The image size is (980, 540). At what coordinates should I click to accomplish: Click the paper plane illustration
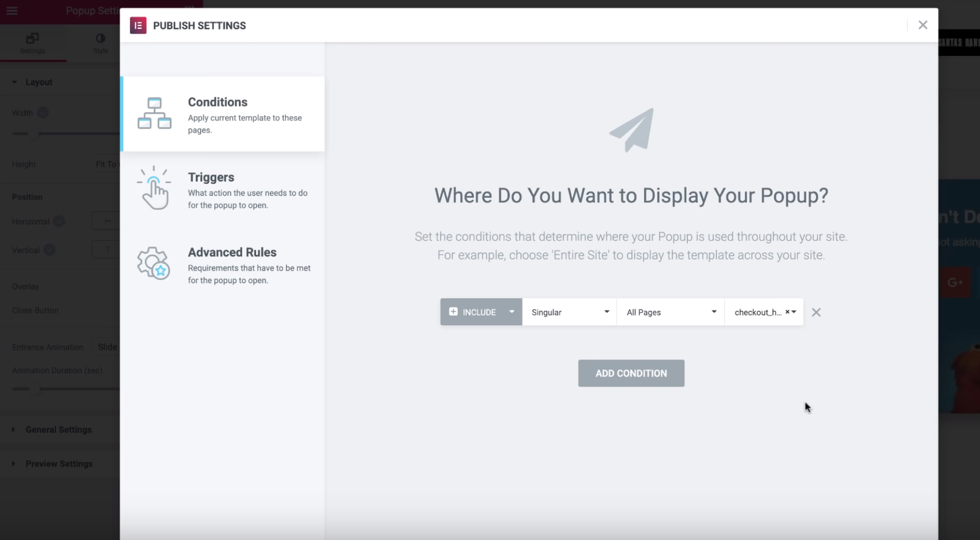click(631, 130)
